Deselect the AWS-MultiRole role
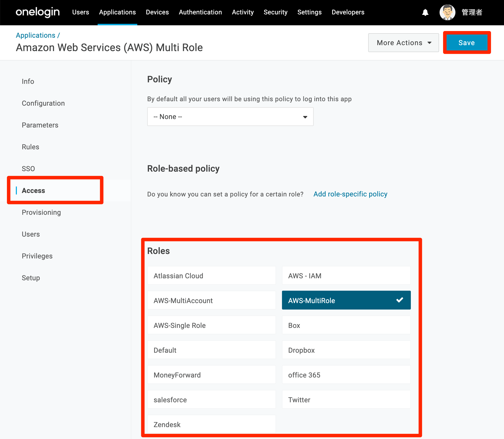Viewport: 504px width, 439px height. coord(346,300)
